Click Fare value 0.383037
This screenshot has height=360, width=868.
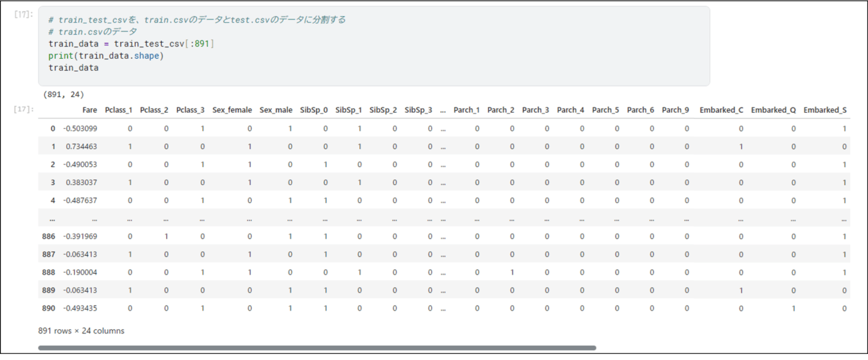click(81, 182)
